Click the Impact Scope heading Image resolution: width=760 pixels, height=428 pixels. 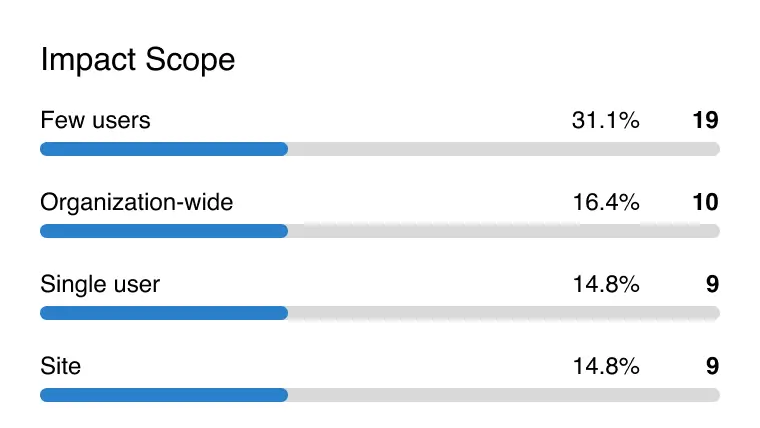coord(138,60)
